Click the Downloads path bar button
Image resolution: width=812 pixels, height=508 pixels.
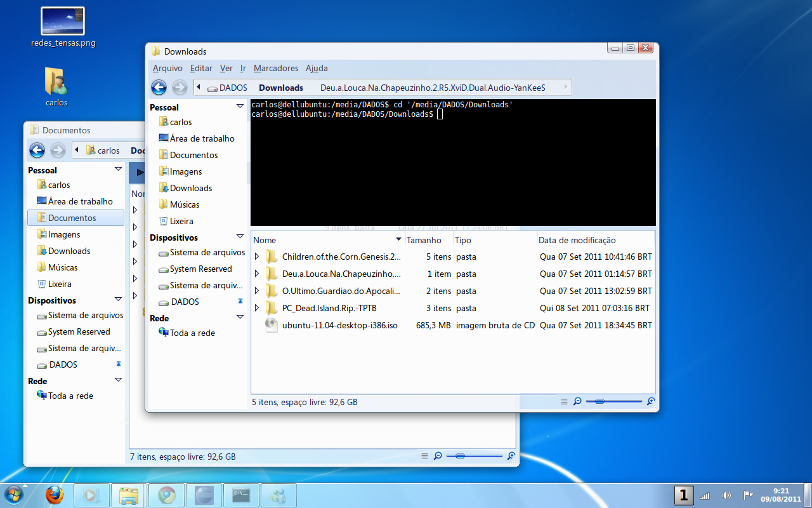281,88
